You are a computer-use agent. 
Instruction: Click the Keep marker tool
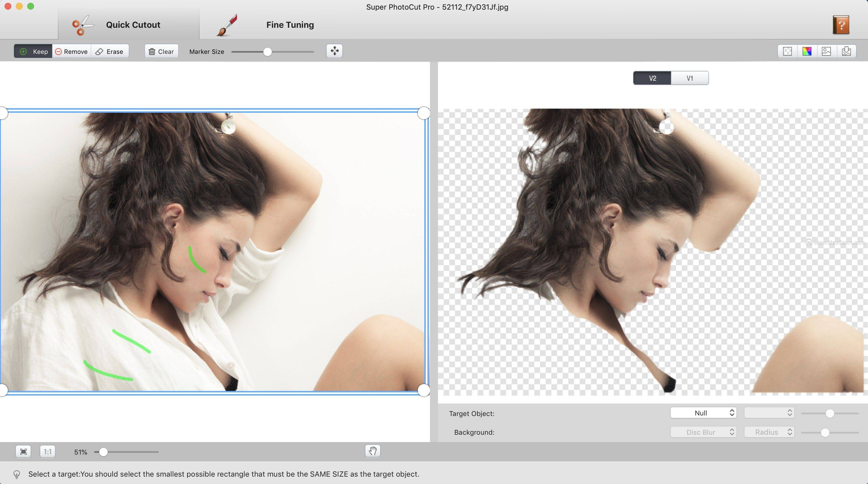(x=33, y=51)
